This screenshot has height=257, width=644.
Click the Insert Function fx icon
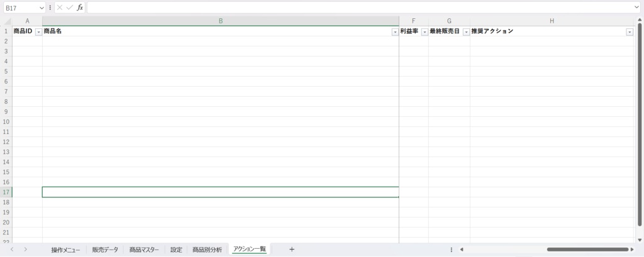click(x=80, y=8)
